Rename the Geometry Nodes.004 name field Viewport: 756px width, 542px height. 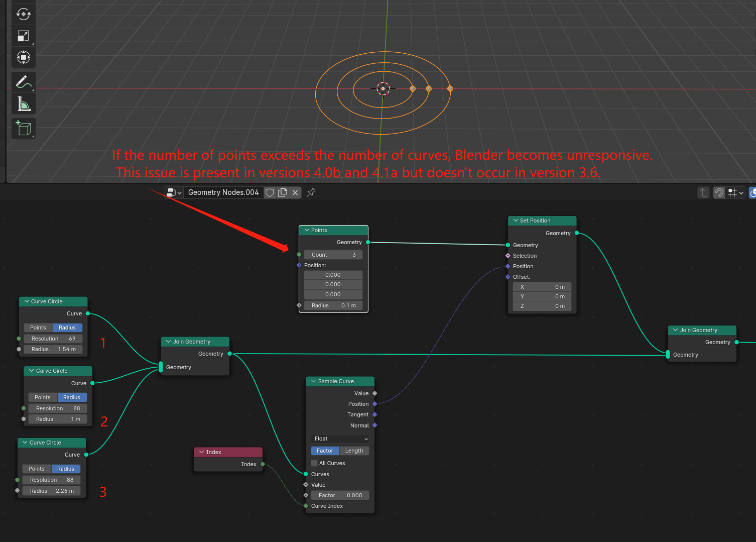(223, 192)
